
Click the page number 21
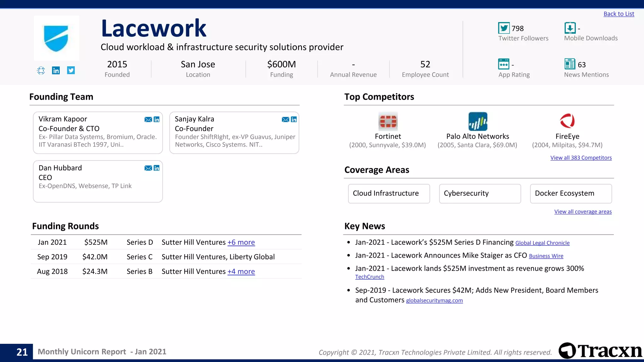22,352
